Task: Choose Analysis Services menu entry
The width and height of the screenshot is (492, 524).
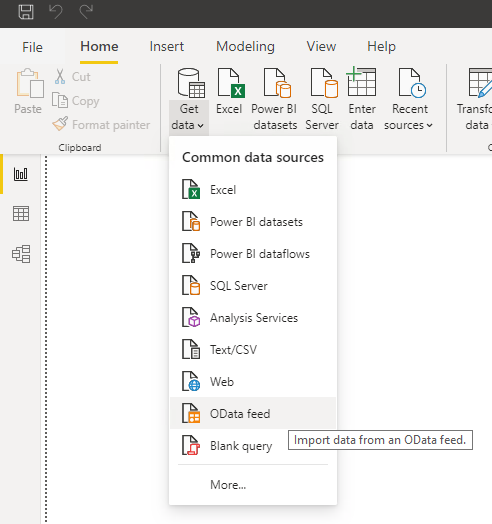Action: (253, 318)
